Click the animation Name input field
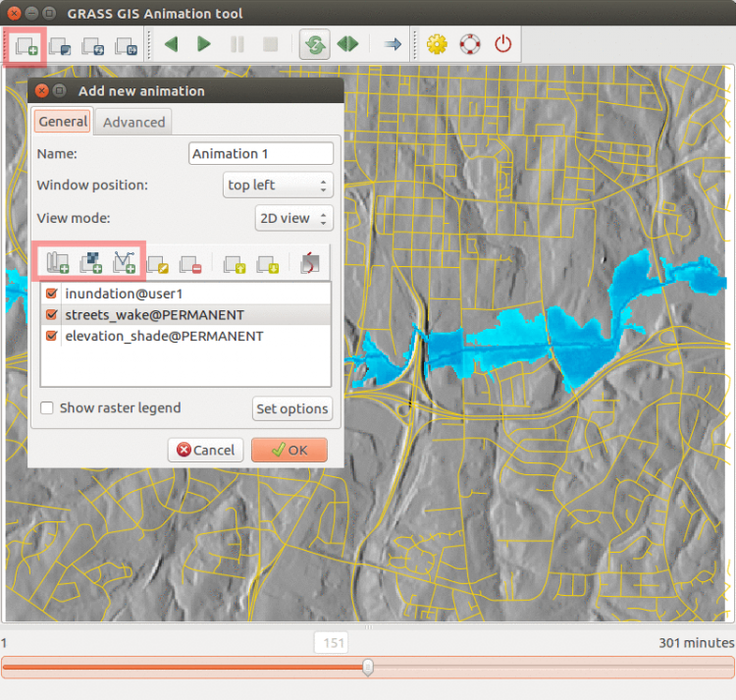Viewport: 736px width, 700px height. (x=261, y=153)
